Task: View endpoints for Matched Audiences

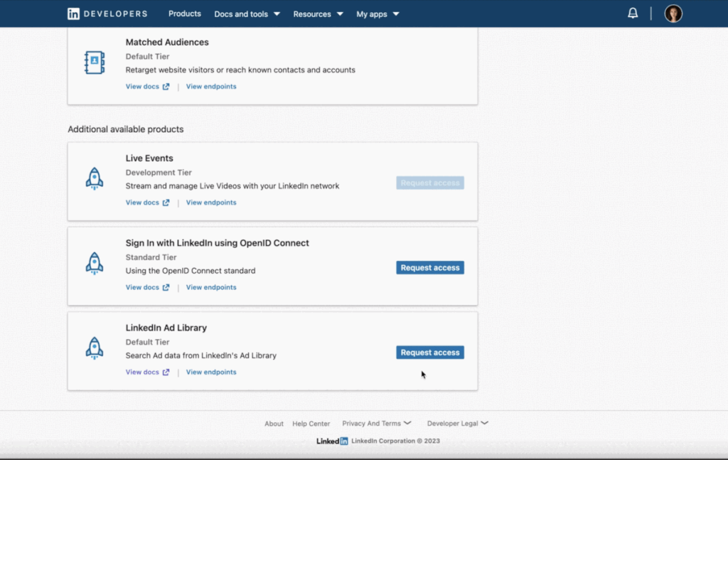Action: click(211, 86)
